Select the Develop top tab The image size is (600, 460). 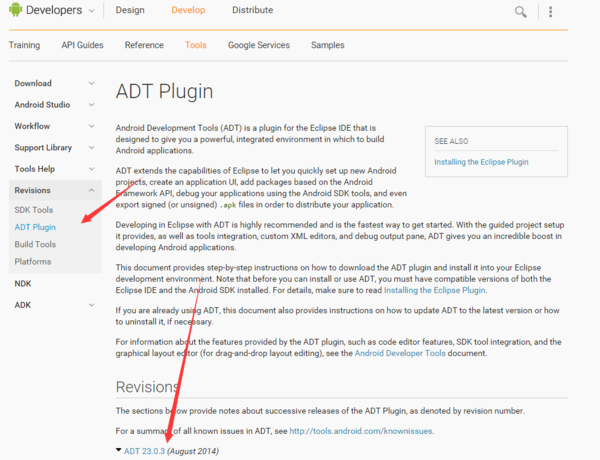(x=188, y=10)
